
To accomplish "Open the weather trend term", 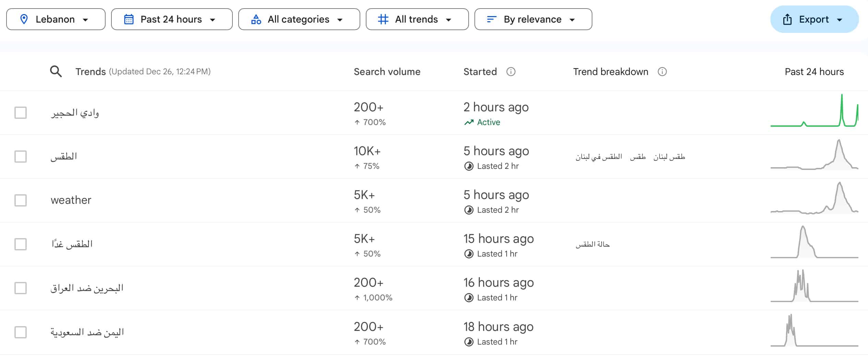I will point(71,200).
